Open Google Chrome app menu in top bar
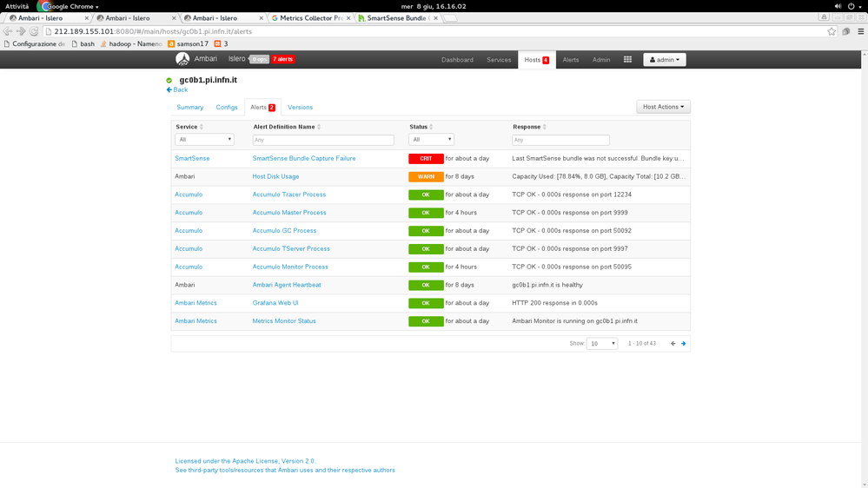Viewport: 868px width, 488px height. coord(69,6)
